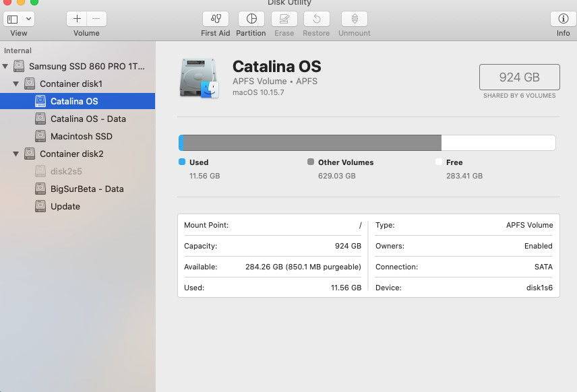The height and width of the screenshot is (392, 577).
Task: Click the BigSurBeta - Data disk icon
Action: click(x=40, y=189)
